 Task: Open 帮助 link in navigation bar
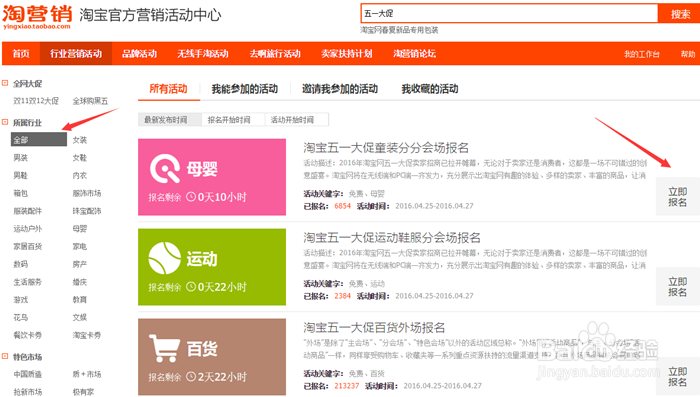tap(688, 54)
